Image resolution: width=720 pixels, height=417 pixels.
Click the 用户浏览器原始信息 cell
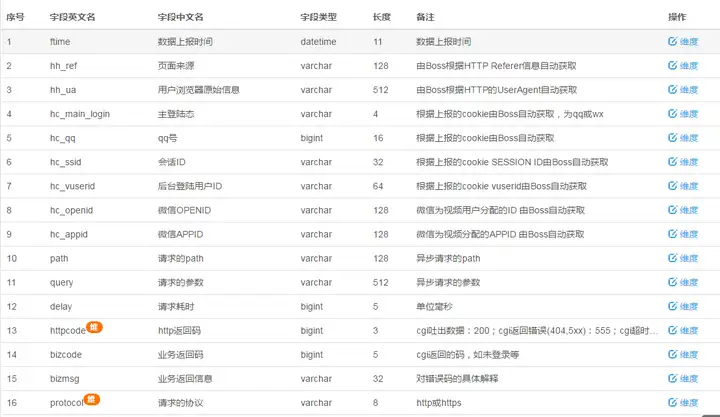[199, 90]
